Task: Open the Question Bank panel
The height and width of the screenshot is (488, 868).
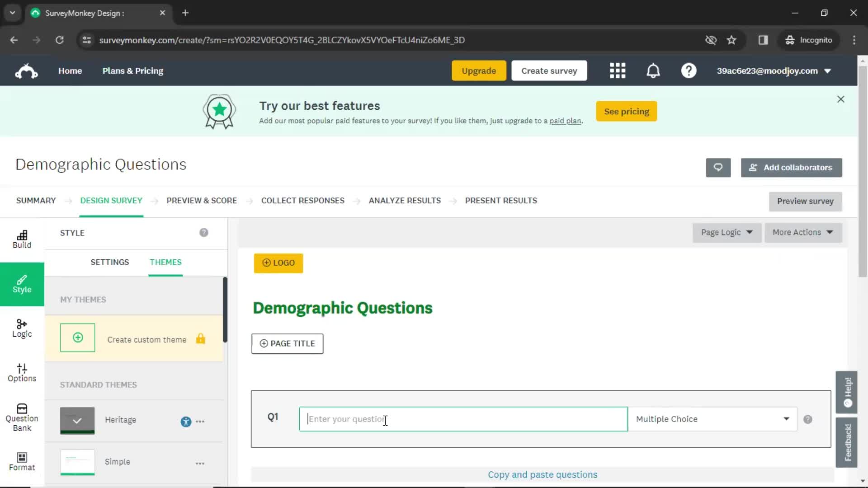Action: coord(22,417)
